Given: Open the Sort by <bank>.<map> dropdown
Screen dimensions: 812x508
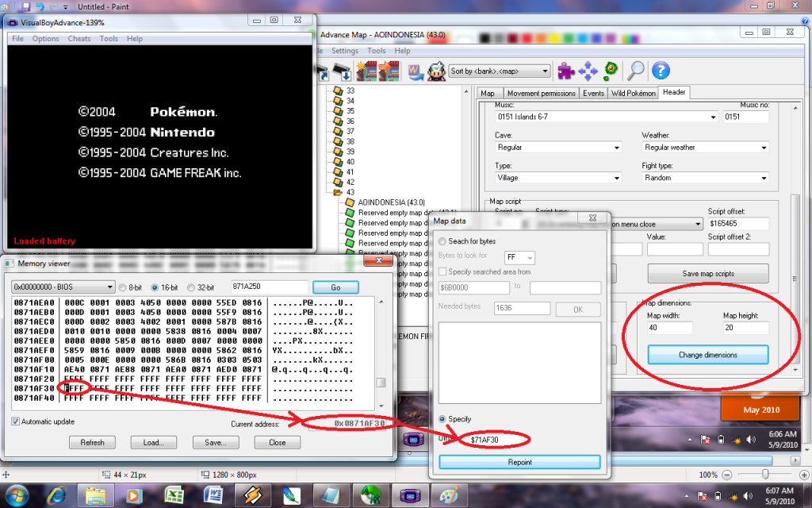Looking at the screenshot, I should pyautogui.click(x=500, y=71).
